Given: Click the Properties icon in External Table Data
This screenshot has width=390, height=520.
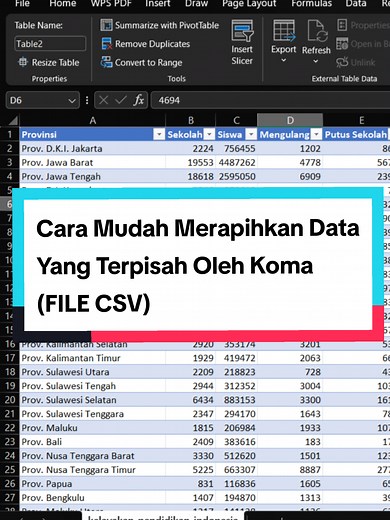Looking at the screenshot, I should coord(342,25).
